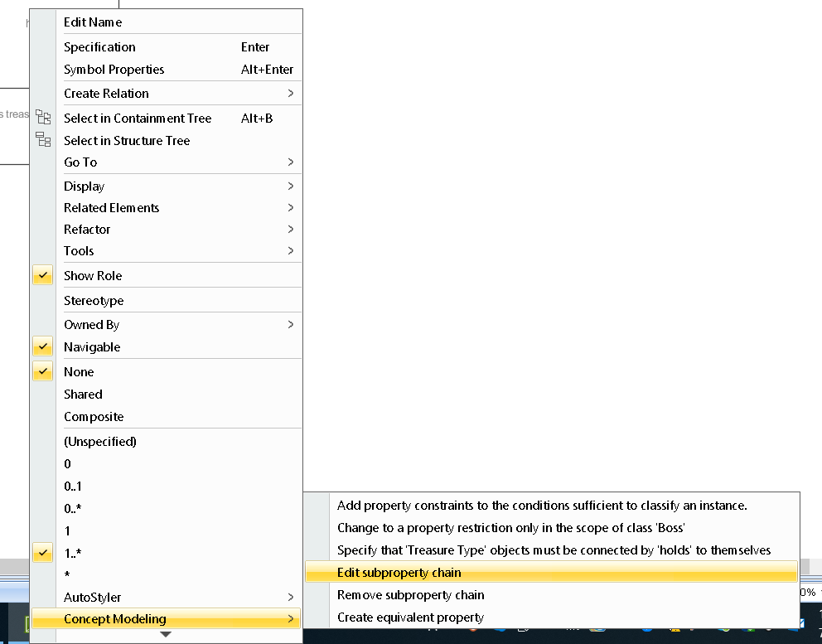Screen dimensions: 822x644
Task: Choose Composite aggregation
Action: click(x=167, y=417)
